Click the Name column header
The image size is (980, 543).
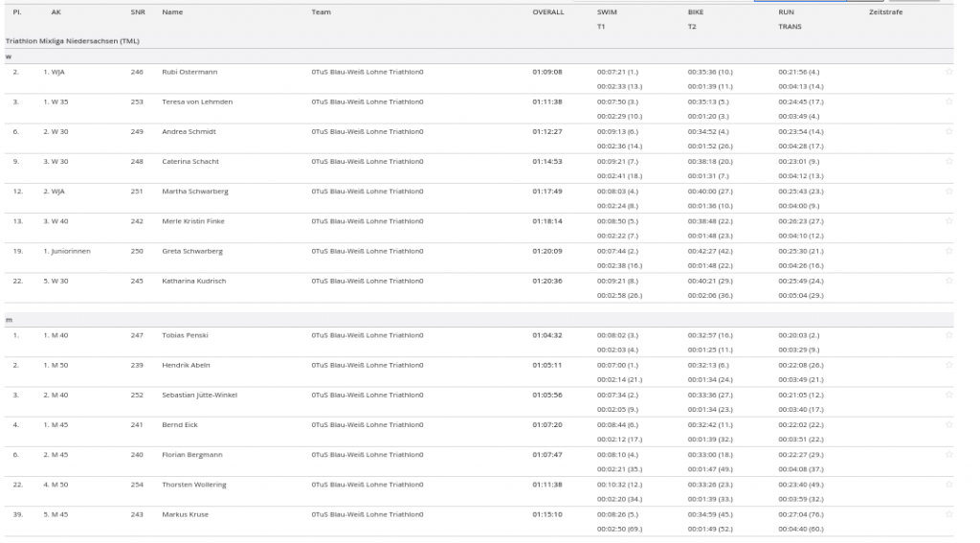coord(172,11)
